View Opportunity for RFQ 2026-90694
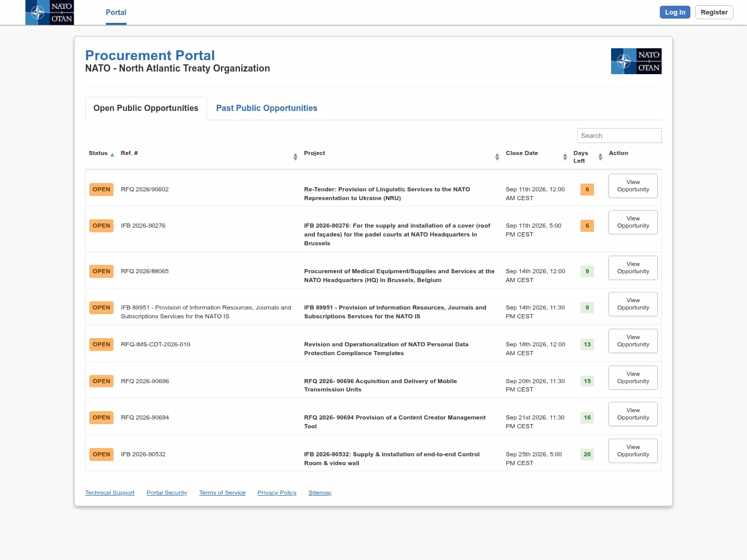This screenshot has height=560, width=747. (x=633, y=414)
